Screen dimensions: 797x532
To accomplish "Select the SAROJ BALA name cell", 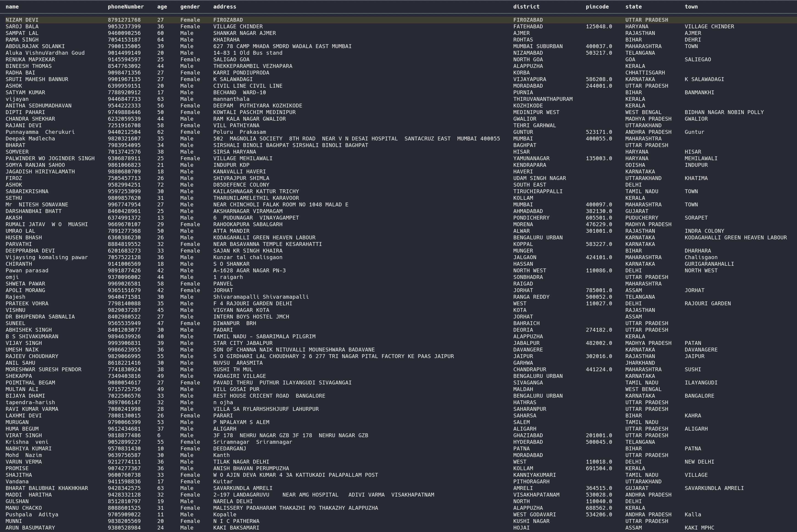I will tap(22, 26).
